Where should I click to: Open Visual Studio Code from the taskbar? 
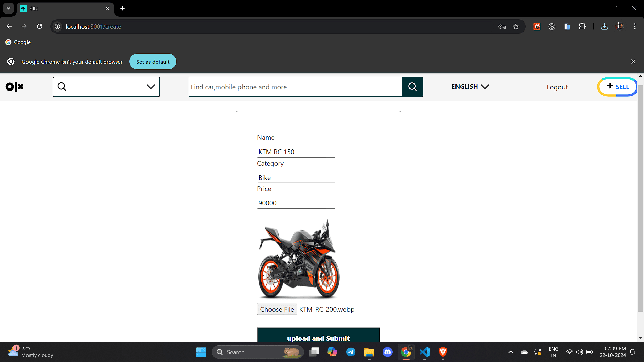tap(425, 352)
